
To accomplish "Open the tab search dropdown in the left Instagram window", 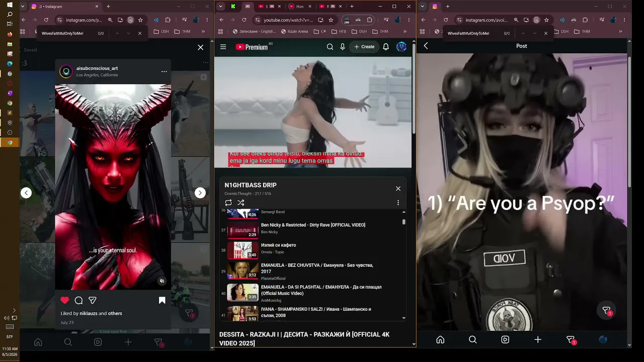I will click(x=23, y=7).
